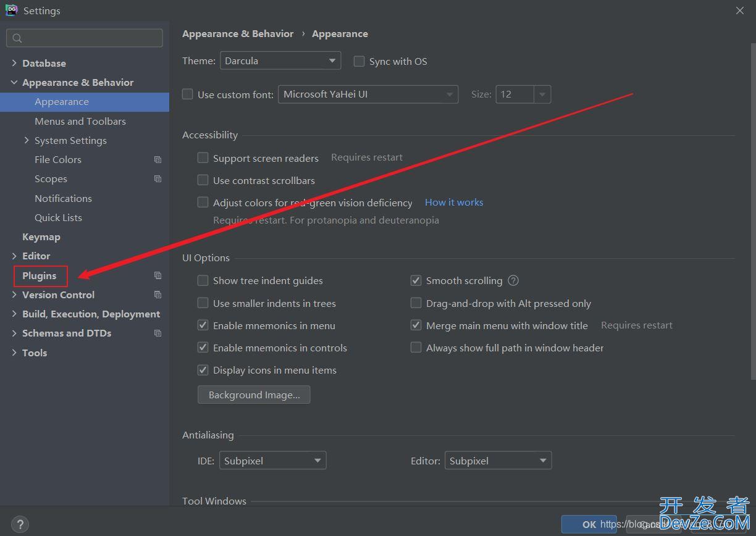
Task: Click the project-level icon next to Plugins
Action: (157, 275)
